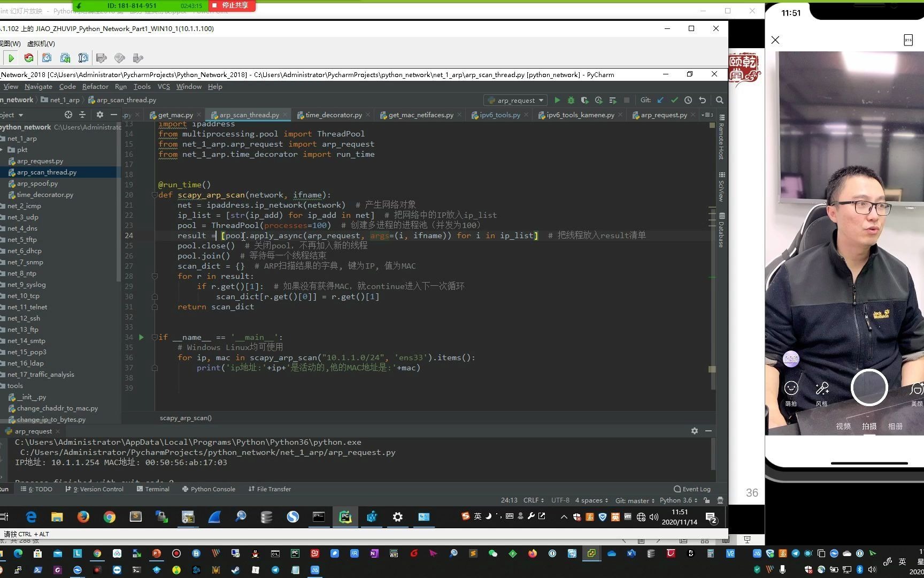The height and width of the screenshot is (578, 924).
Task: Open the Tools menu
Action: [x=142, y=87]
